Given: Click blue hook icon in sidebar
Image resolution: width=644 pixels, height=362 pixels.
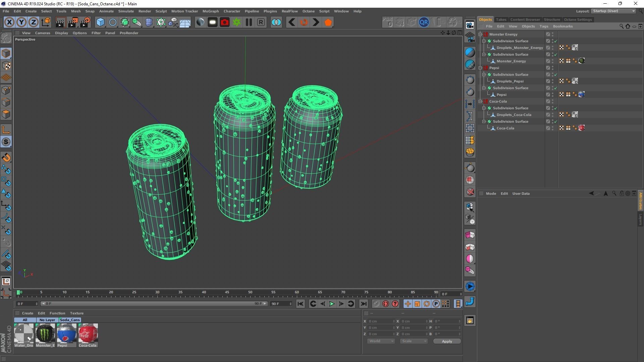Looking at the screenshot, I should [x=470, y=302].
